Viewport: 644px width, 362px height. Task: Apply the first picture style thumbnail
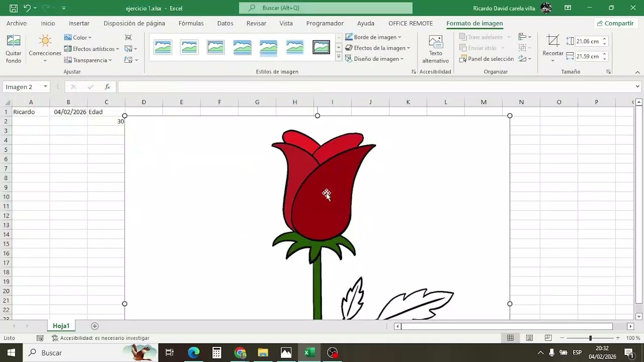tap(163, 47)
